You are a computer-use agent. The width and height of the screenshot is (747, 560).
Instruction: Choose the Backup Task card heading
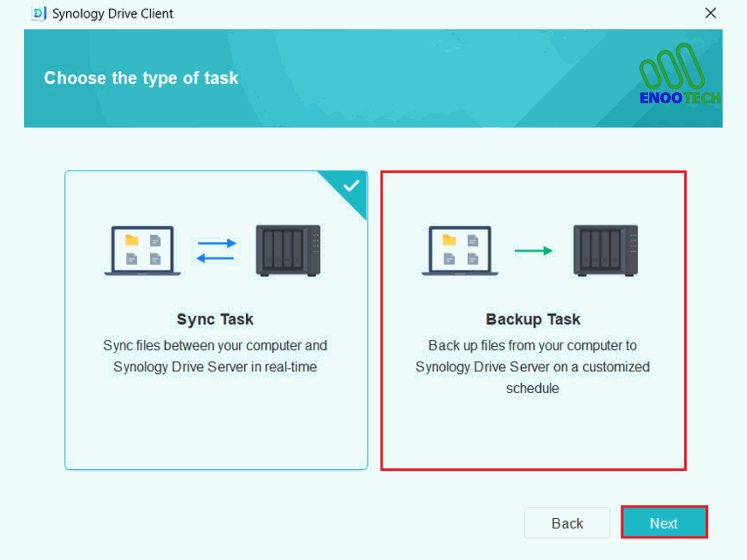pos(533,319)
